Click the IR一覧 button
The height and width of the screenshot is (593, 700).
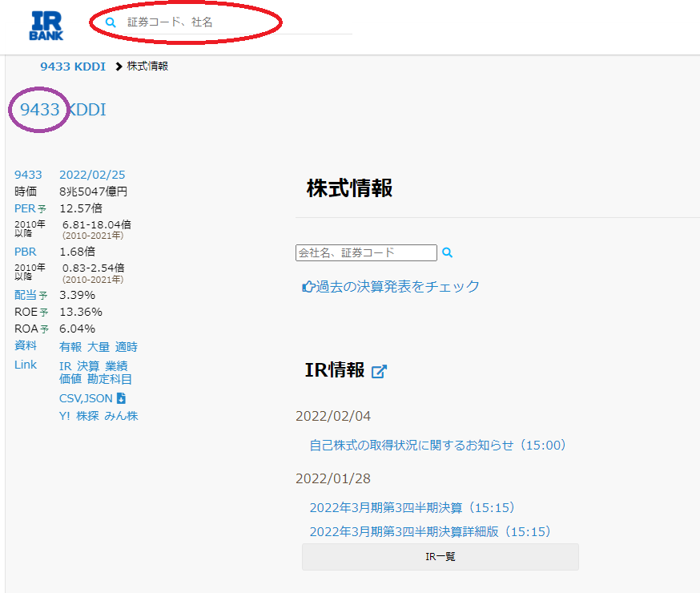(441, 557)
